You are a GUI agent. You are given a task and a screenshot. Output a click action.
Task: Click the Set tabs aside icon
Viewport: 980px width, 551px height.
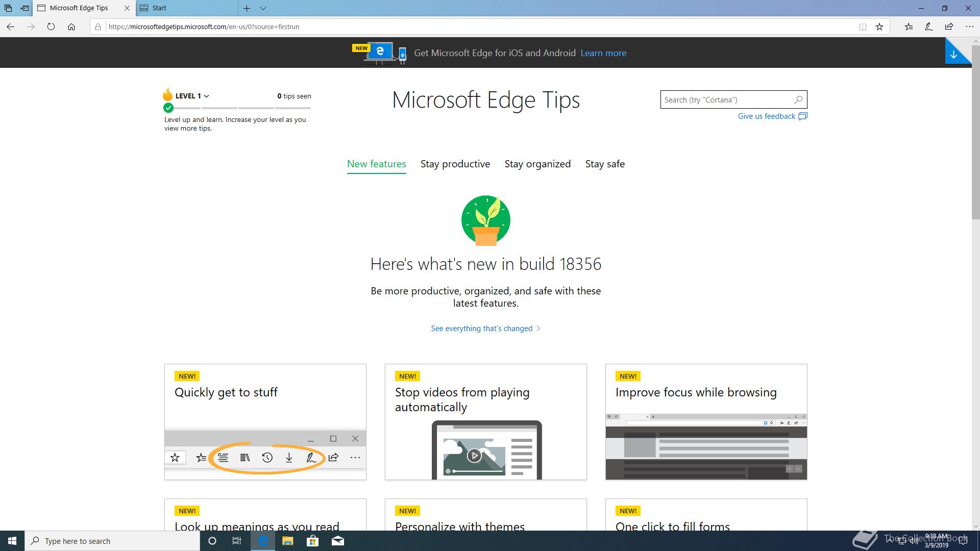pos(24,8)
